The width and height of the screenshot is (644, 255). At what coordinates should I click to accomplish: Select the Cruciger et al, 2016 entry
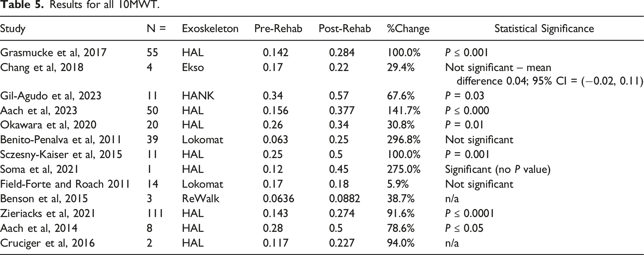point(47,243)
